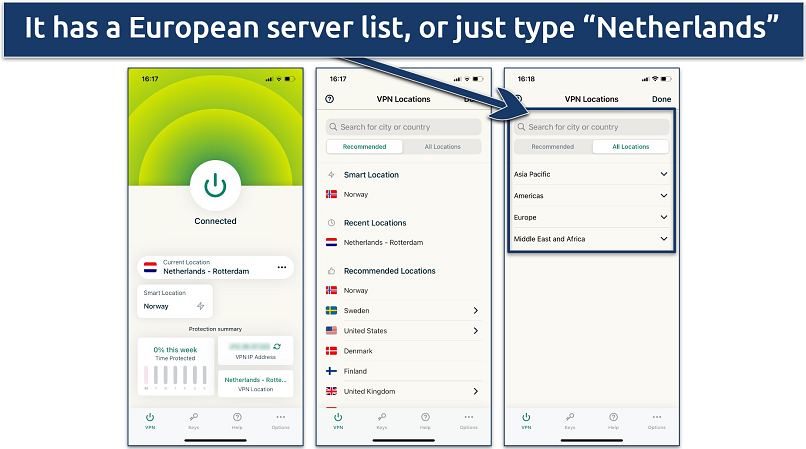This screenshot has width=806, height=449.
Task: Expand the Americas region
Action: point(591,195)
